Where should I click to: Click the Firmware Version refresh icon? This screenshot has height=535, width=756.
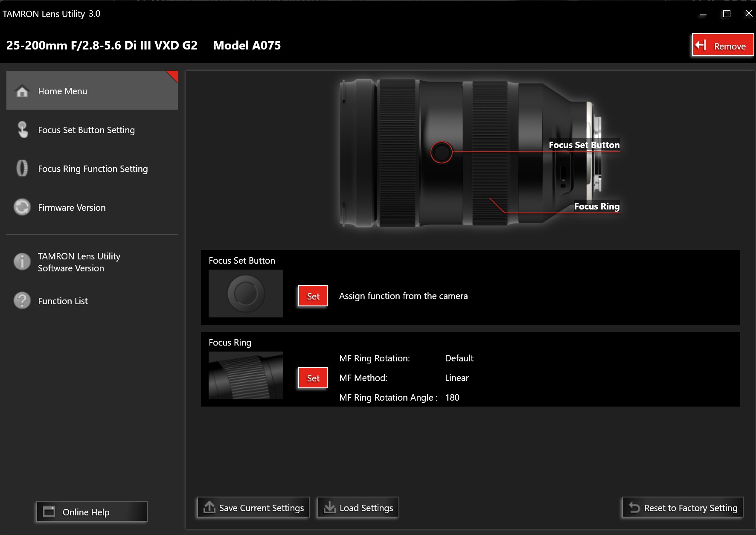[22, 207]
